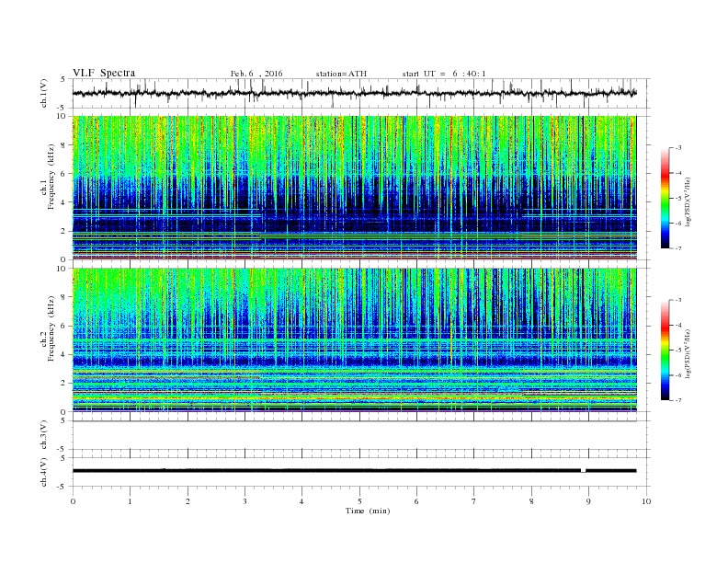Click the "10" tick on the Time axis

pos(646,501)
